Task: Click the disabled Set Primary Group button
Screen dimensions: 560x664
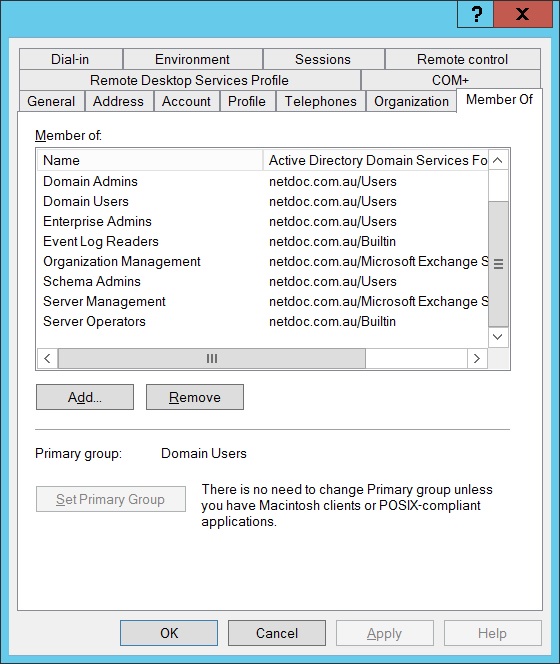Action: tap(111, 499)
